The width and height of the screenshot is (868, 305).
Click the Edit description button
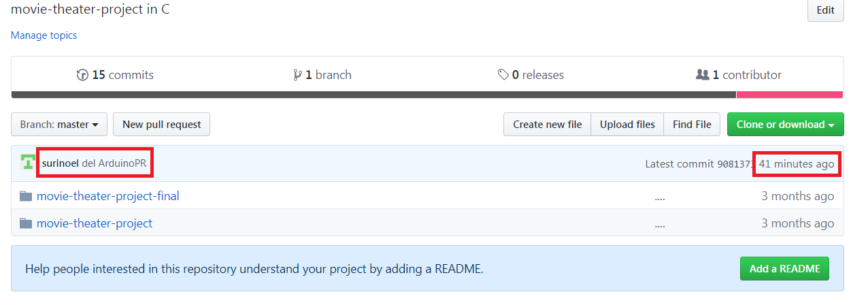point(825,10)
